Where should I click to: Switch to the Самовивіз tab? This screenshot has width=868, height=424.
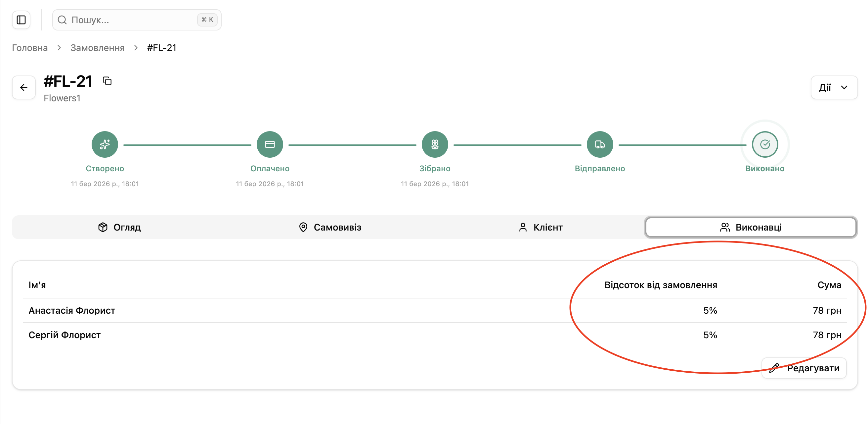click(330, 227)
